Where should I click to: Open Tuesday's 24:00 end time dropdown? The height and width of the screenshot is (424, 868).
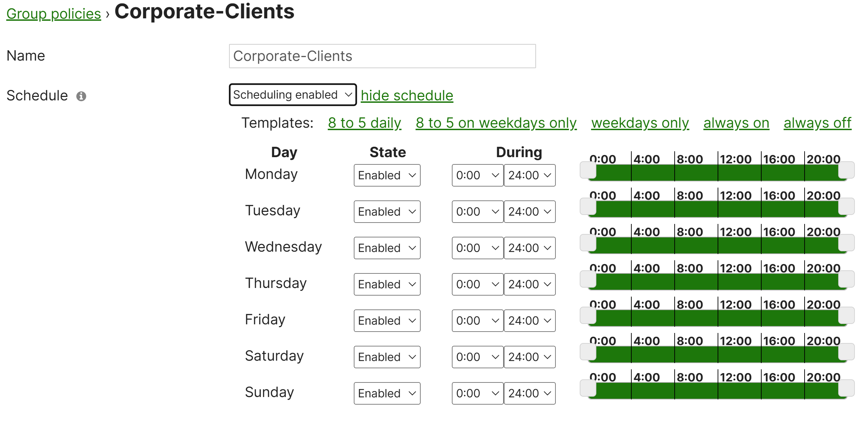click(529, 211)
